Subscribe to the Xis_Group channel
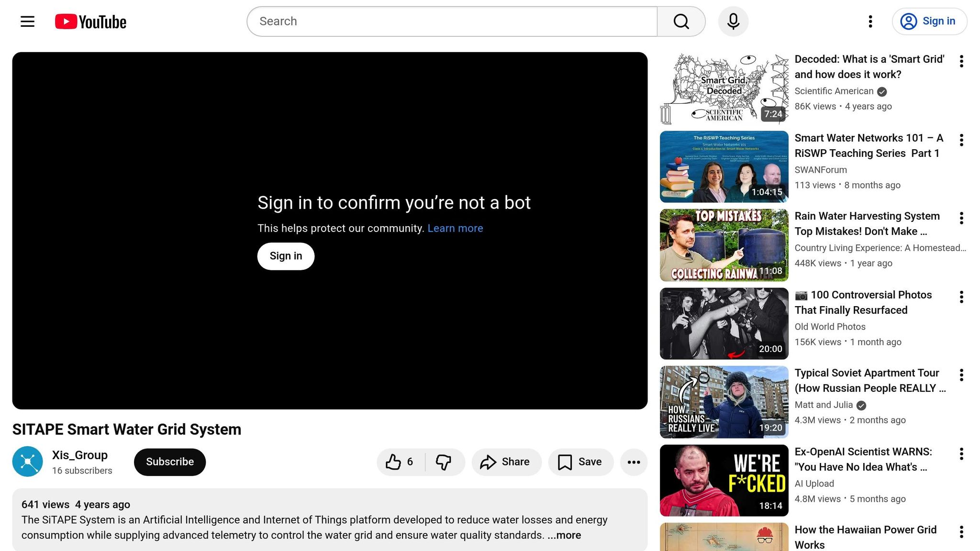Image resolution: width=980 pixels, height=551 pixels. click(x=170, y=462)
